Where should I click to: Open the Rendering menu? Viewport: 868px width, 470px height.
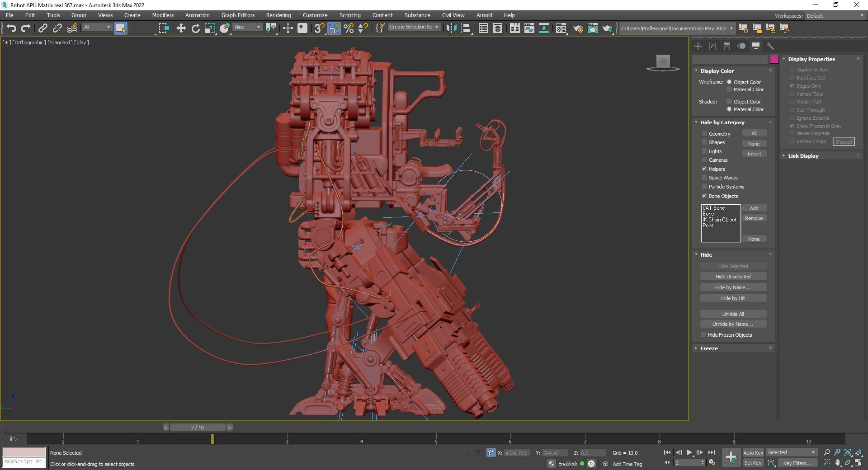tap(278, 15)
